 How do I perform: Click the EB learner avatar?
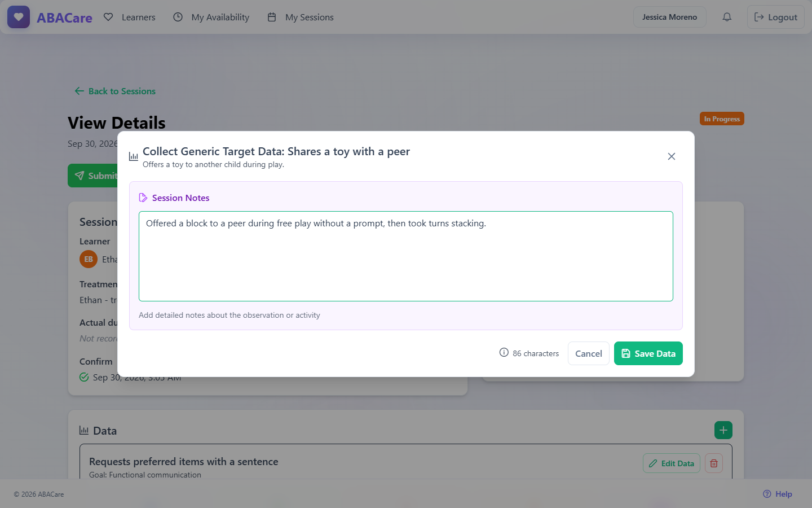point(89,259)
